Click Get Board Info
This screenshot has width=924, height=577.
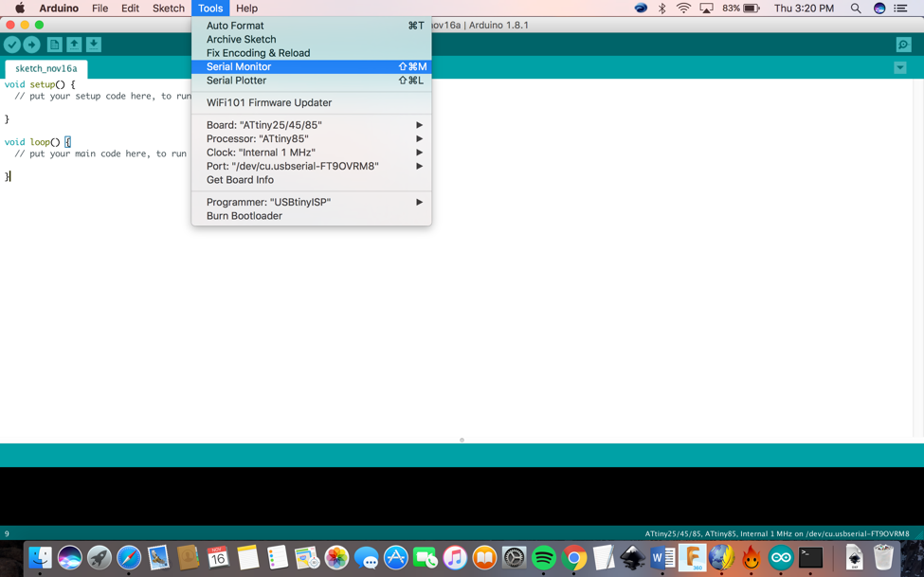311,180
